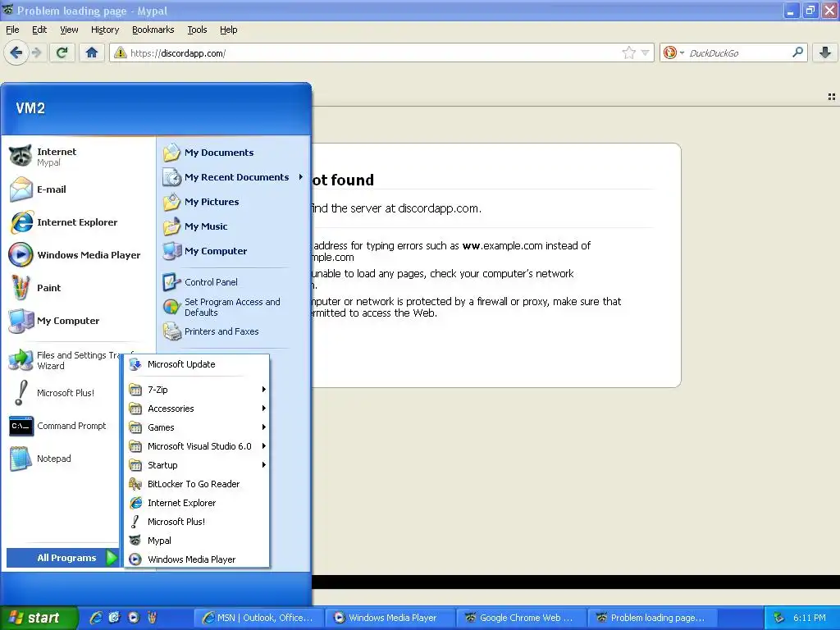The image size is (840, 630).
Task: Open My Computer in the left Start column
Action: click(80, 321)
